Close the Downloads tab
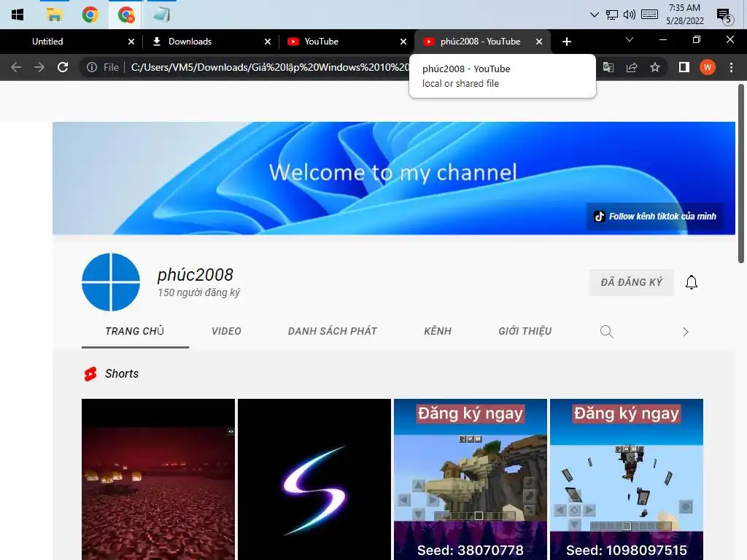 point(268,42)
